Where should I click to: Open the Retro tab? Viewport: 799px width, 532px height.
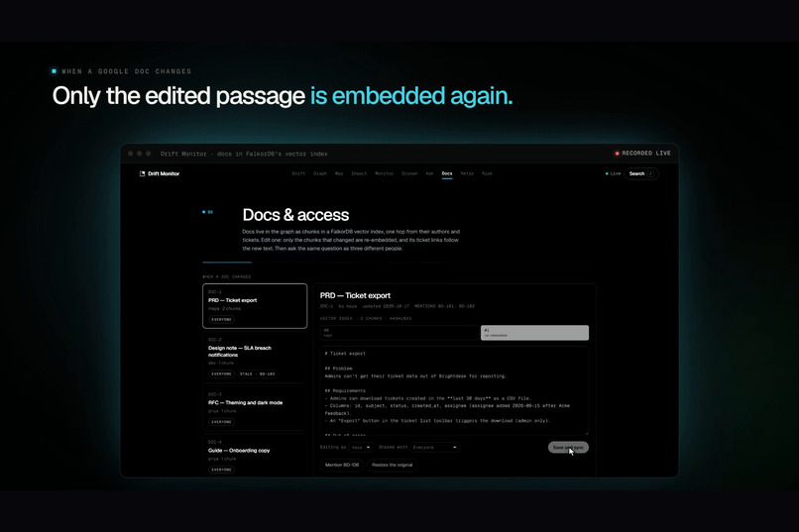coord(467,173)
